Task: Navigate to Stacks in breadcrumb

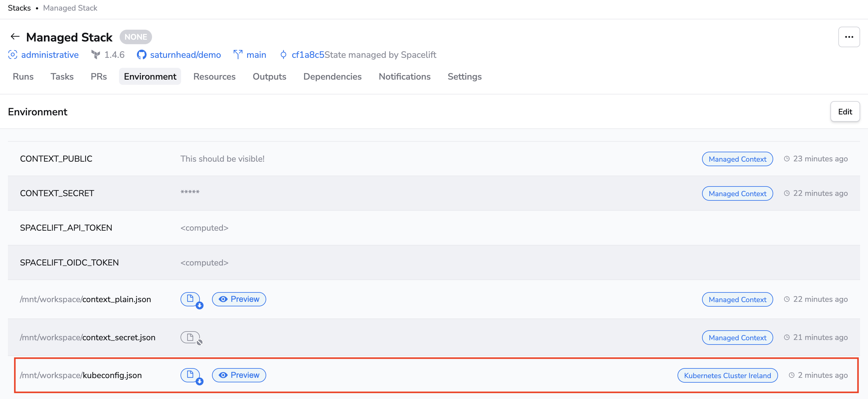Action: pos(19,8)
